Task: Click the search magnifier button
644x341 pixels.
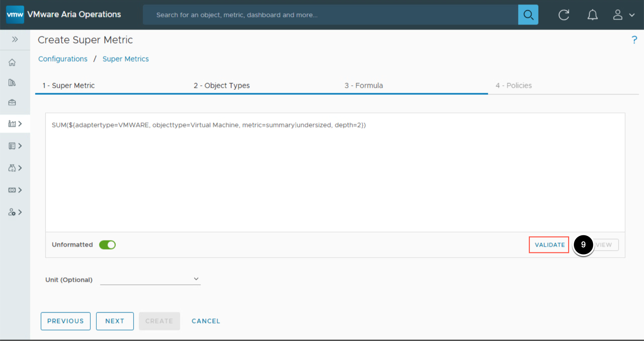Action: coord(528,15)
